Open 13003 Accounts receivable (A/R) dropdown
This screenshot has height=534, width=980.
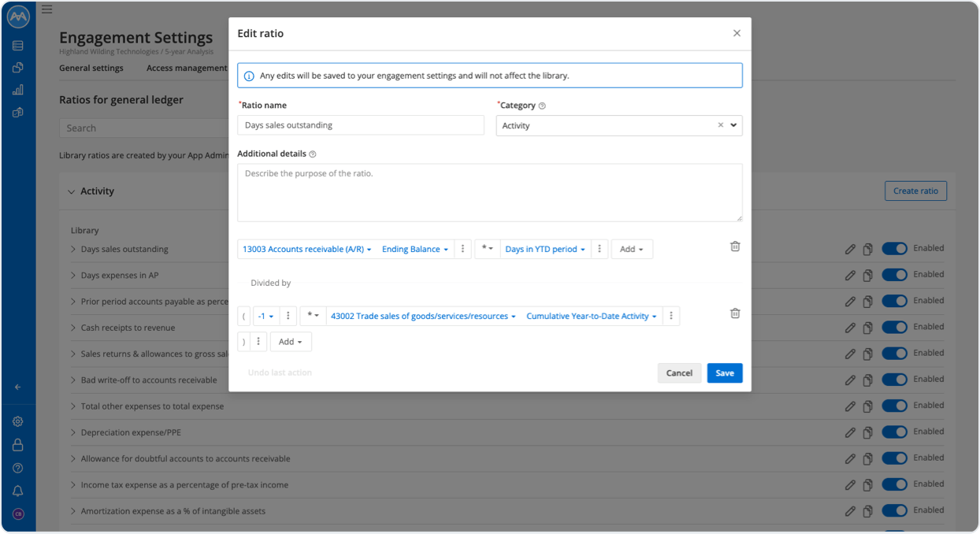click(307, 249)
